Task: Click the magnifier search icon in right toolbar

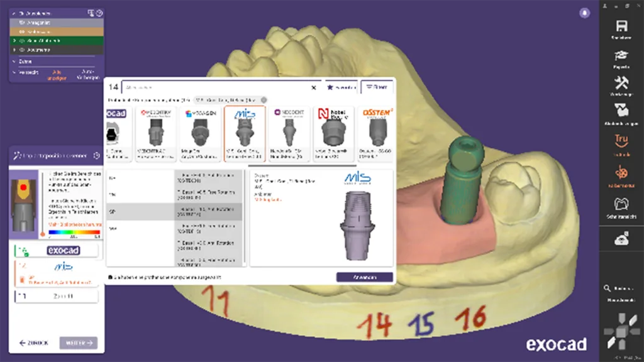Action: click(x=607, y=288)
